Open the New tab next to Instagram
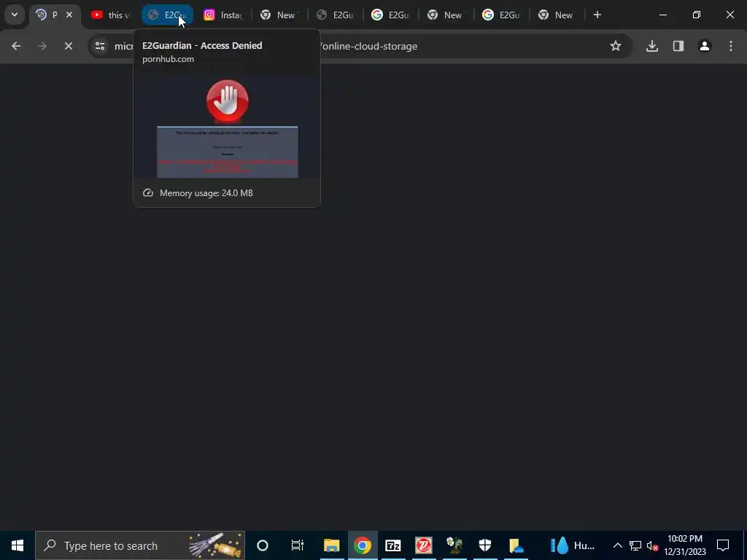 coord(279,15)
